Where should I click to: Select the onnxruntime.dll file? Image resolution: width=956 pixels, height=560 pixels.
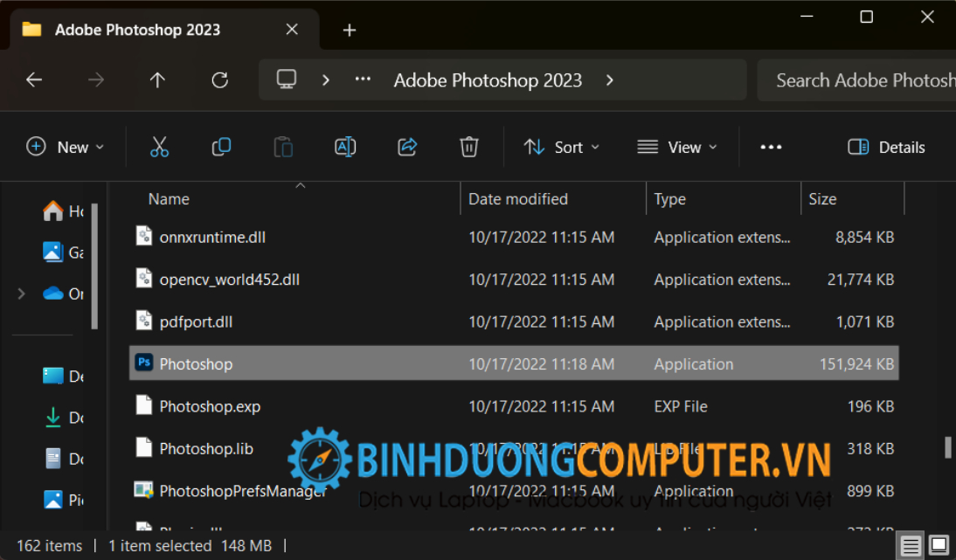coord(514,237)
